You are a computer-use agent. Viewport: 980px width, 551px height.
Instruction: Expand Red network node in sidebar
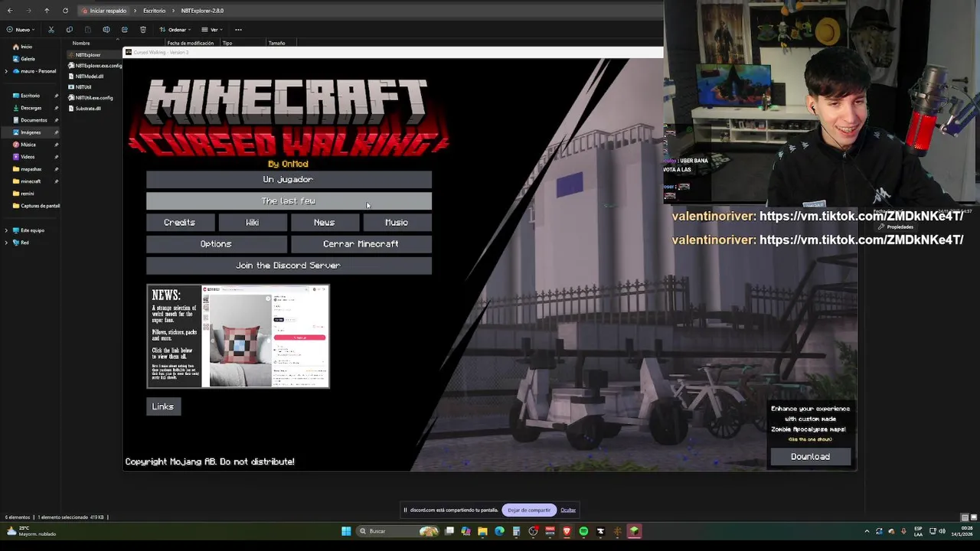click(x=6, y=243)
